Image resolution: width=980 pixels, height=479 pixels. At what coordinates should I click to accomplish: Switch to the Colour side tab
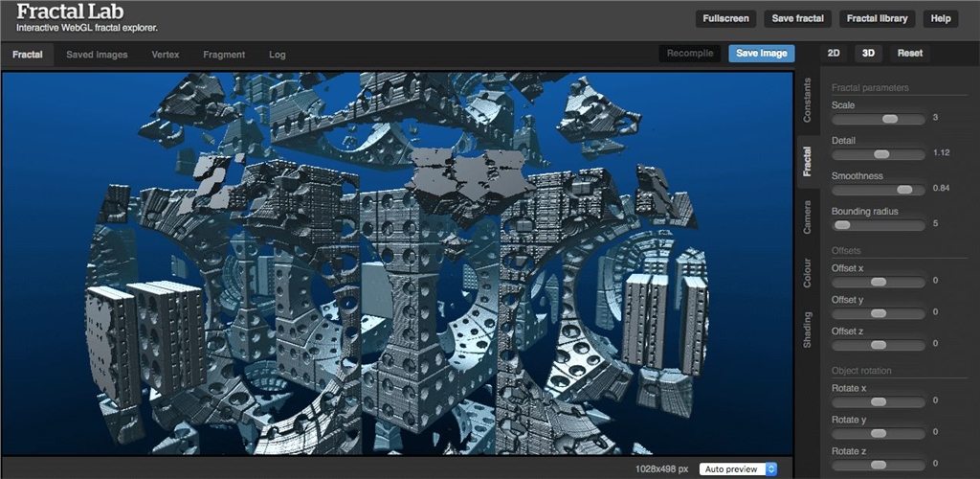[x=807, y=272]
